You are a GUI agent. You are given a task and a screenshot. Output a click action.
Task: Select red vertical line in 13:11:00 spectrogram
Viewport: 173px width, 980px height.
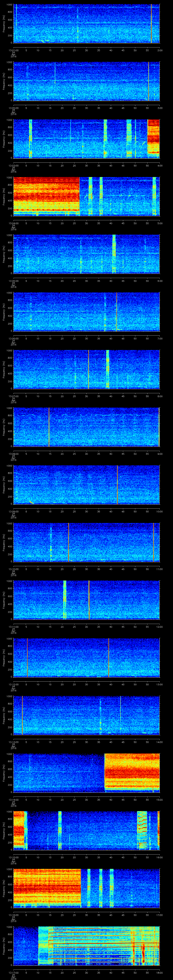[x=89, y=600]
